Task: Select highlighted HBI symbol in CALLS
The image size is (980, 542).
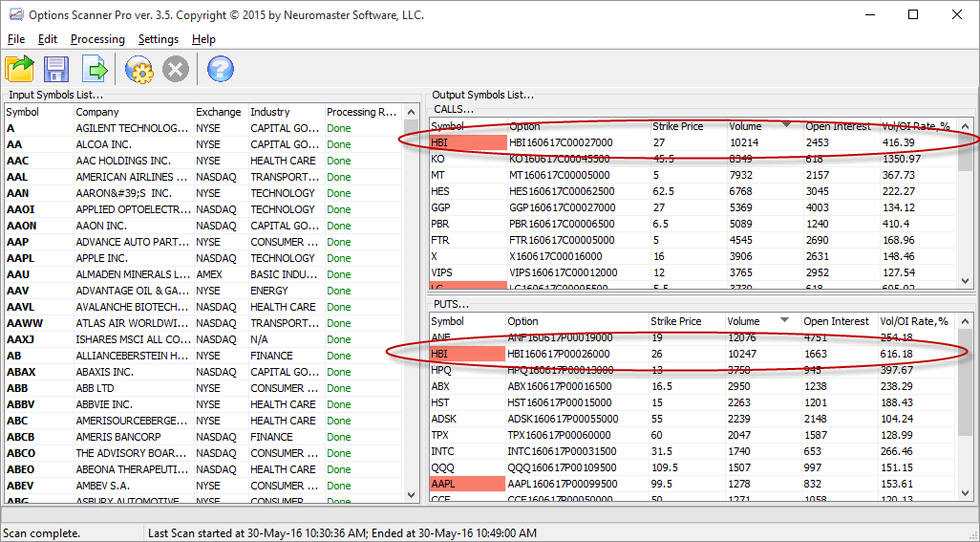Action: pos(468,142)
